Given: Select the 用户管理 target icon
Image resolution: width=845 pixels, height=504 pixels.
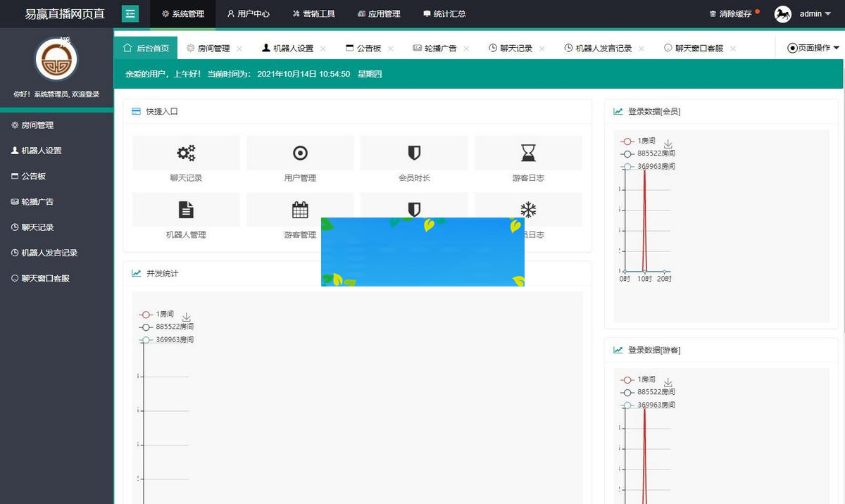Looking at the screenshot, I should (x=300, y=152).
